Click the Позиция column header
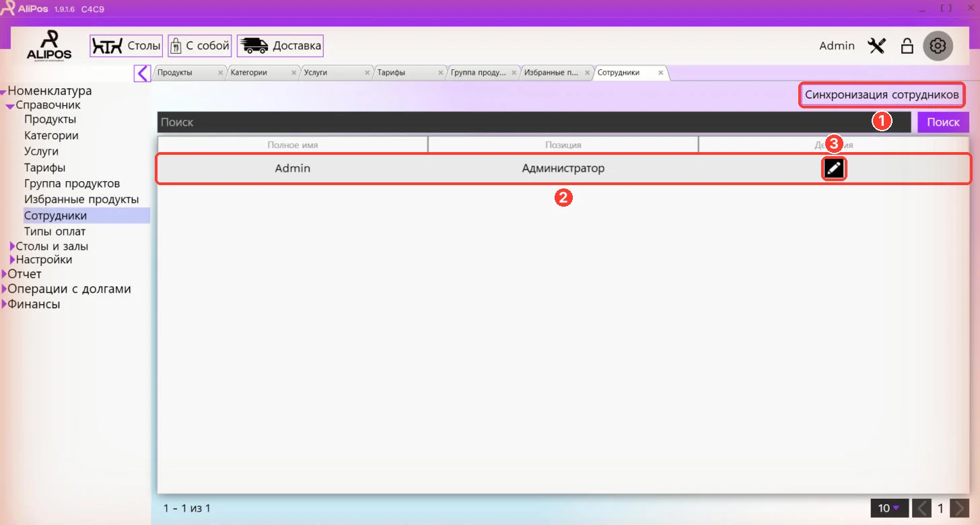 pos(563,145)
